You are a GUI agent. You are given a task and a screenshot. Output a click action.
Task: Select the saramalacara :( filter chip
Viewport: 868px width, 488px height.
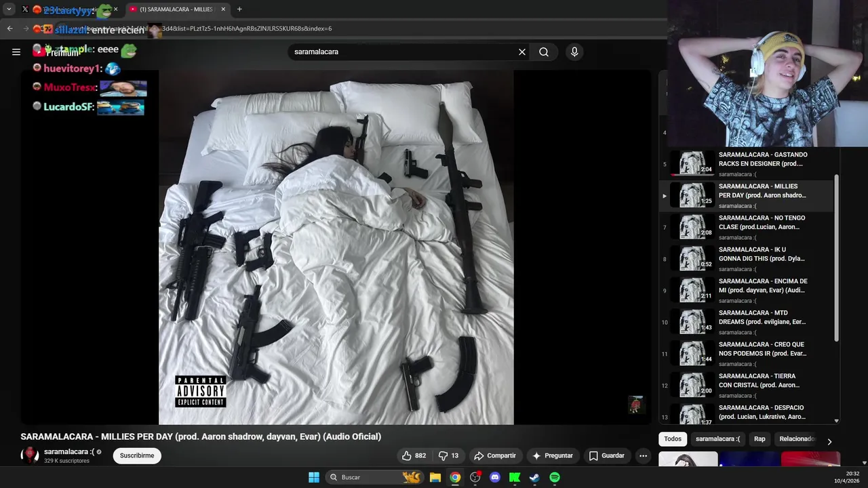click(x=717, y=439)
